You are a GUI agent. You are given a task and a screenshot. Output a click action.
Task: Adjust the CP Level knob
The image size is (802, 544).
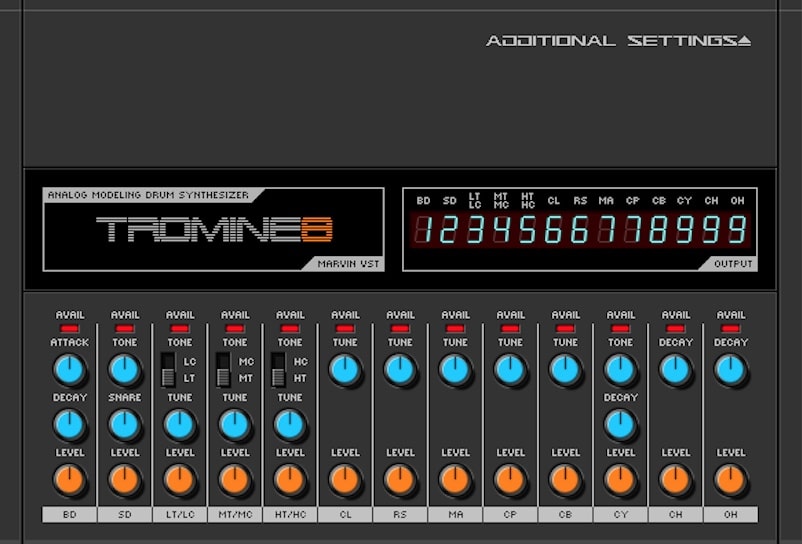point(510,480)
